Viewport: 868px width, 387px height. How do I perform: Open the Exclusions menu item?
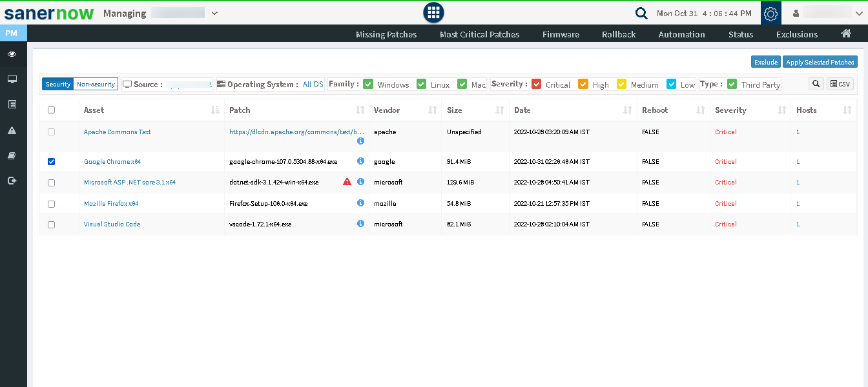tap(797, 34)
